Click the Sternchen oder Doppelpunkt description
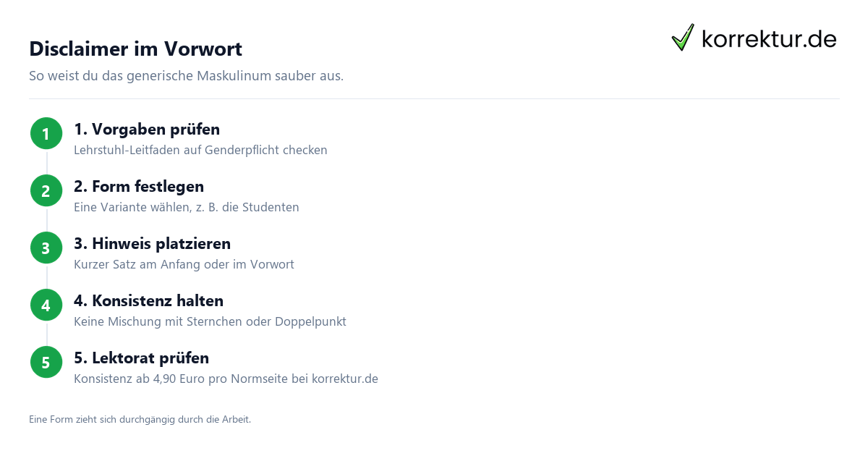 pyautogui.click(x=210, y=322)
